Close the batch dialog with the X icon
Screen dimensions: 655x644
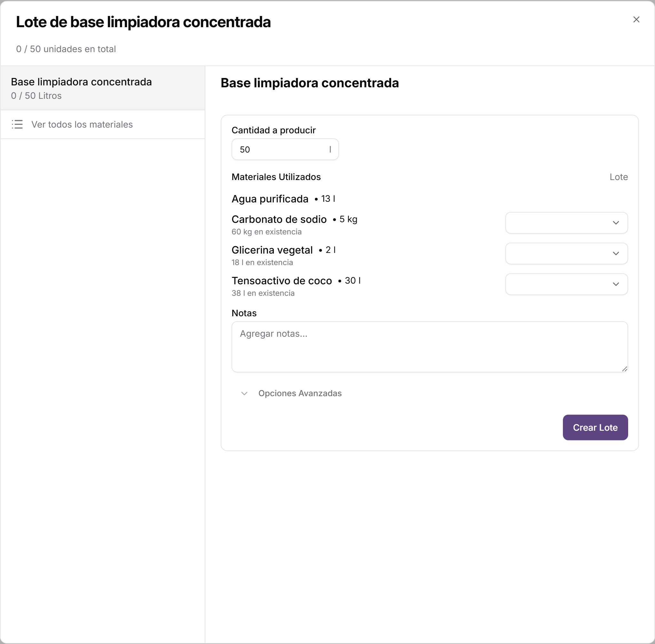[x=636, y=20]
